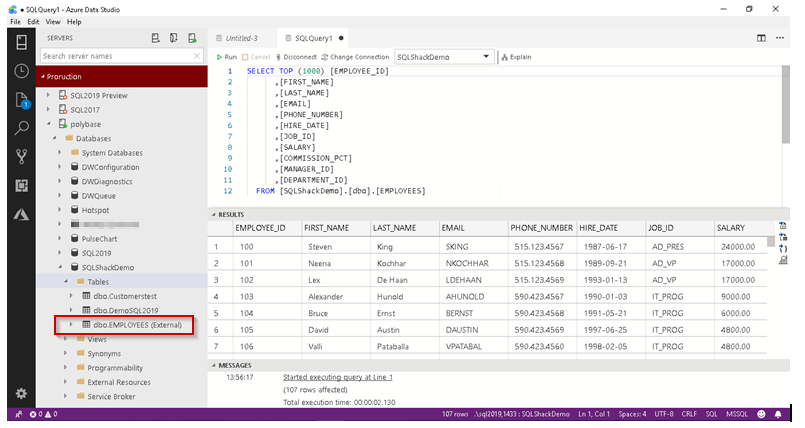Open Source Control branch icon
Viewport: 805px width, 428px height.
coord(21,156)
